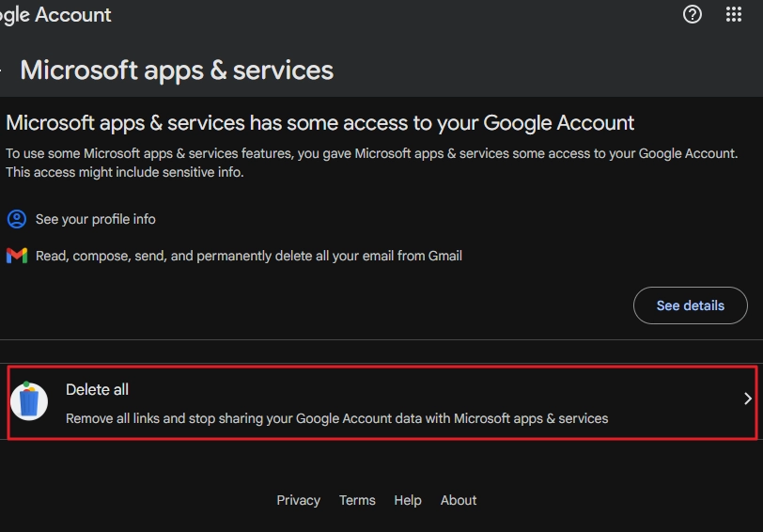Image resolution: width=763 pixels, height=532 pixels.
Task: Open the About footer link
Action: tap(459, 500)
